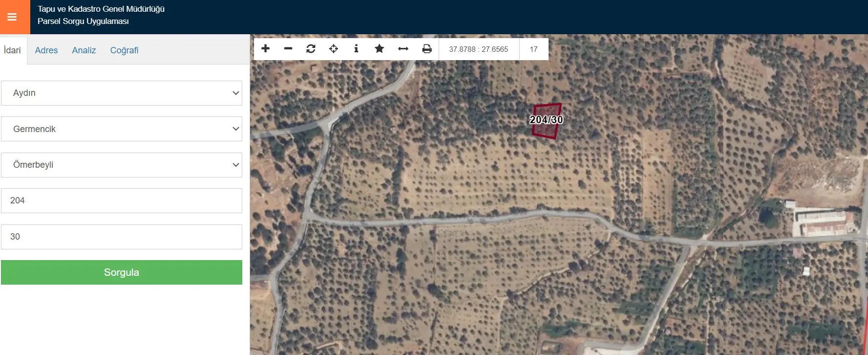This screenshot has height=355, width=868.
Task: Refresh the map with the reload icon
Action: coord(311,49)
